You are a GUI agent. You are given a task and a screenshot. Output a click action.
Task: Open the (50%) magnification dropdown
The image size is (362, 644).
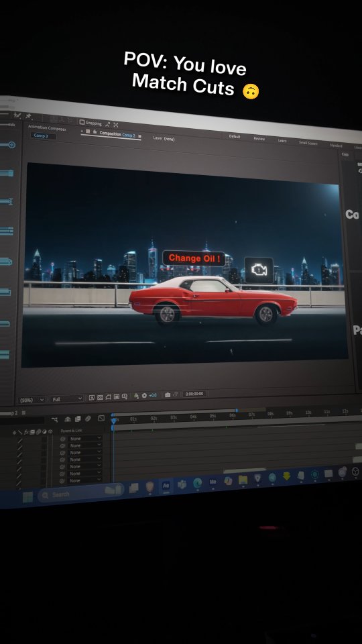tap(32, 400)
